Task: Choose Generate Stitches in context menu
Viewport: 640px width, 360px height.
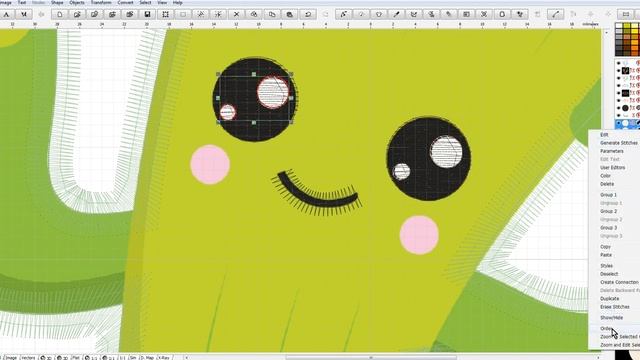Action: [619, 143]
